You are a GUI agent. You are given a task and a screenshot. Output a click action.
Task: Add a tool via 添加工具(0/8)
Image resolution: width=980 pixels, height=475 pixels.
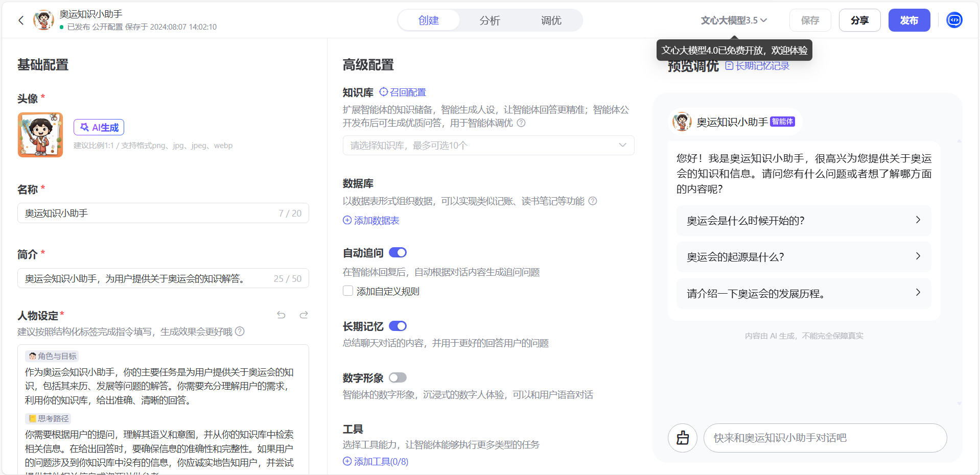376,462
